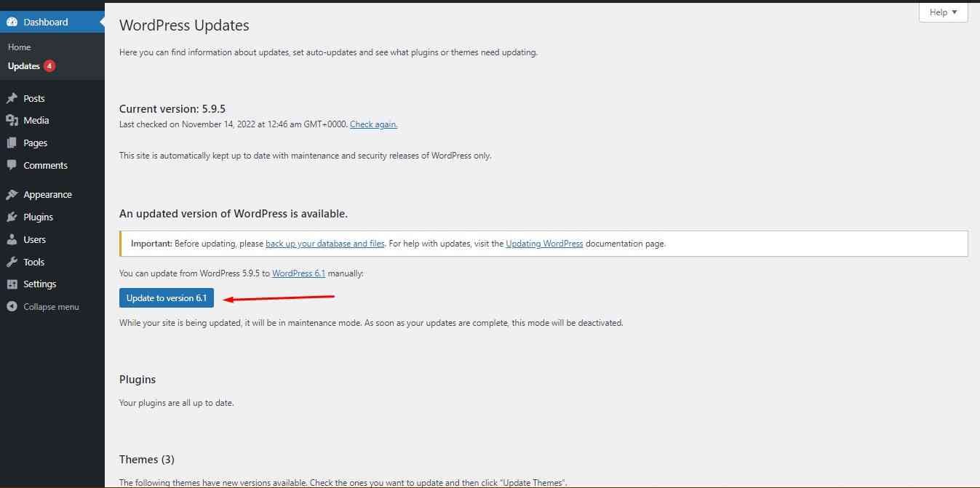Open the Comments menu
The width and height of the screenshot is (980, 488).
click(x=52, y=165)
